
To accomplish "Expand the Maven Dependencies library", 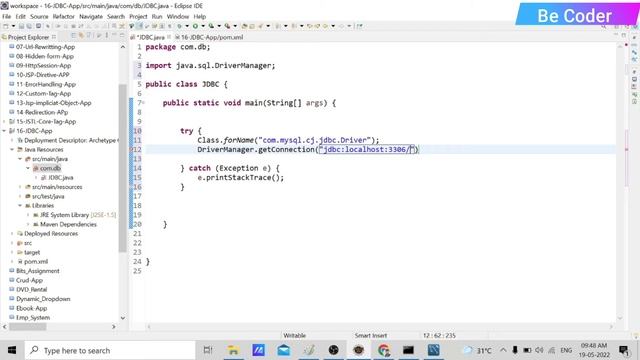I will click(28, 224).
